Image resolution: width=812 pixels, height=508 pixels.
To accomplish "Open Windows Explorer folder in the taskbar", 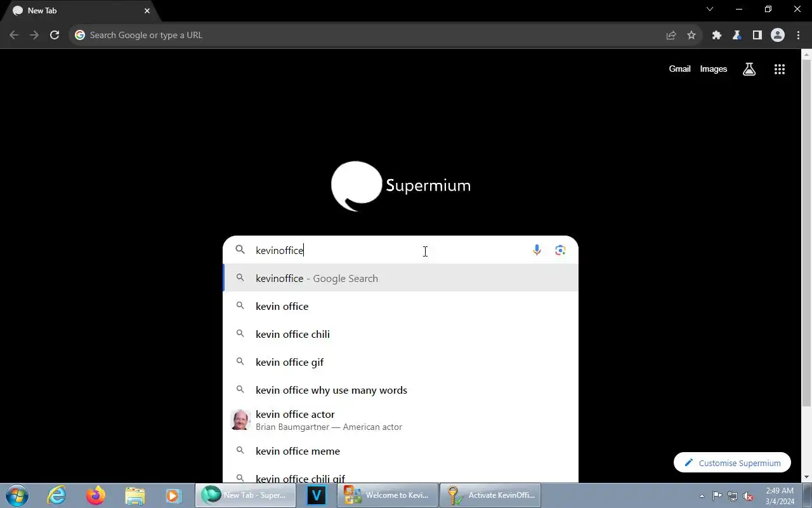I will (134, 495).
